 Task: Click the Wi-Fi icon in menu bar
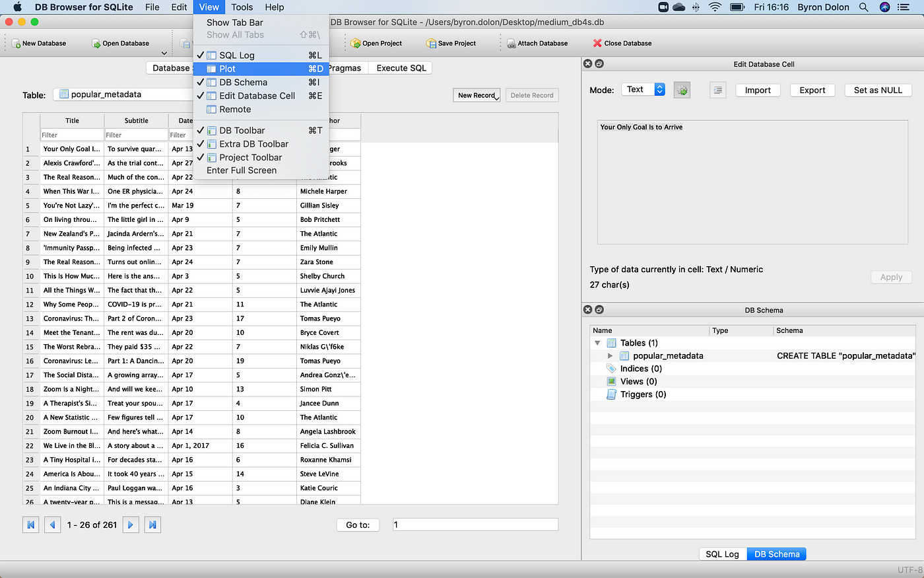pyautogui.click(x=715, y=7)
